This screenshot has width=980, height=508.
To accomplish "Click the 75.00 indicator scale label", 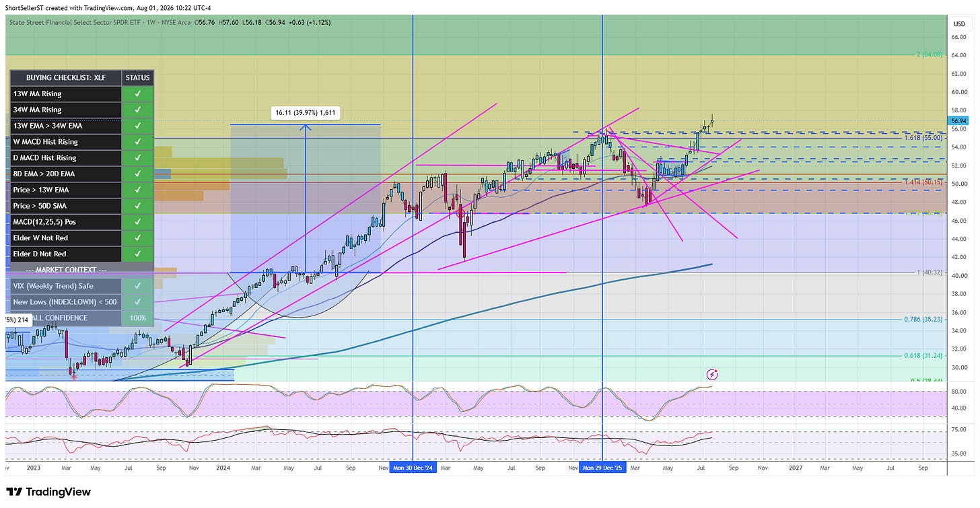I will click(958, 429).
